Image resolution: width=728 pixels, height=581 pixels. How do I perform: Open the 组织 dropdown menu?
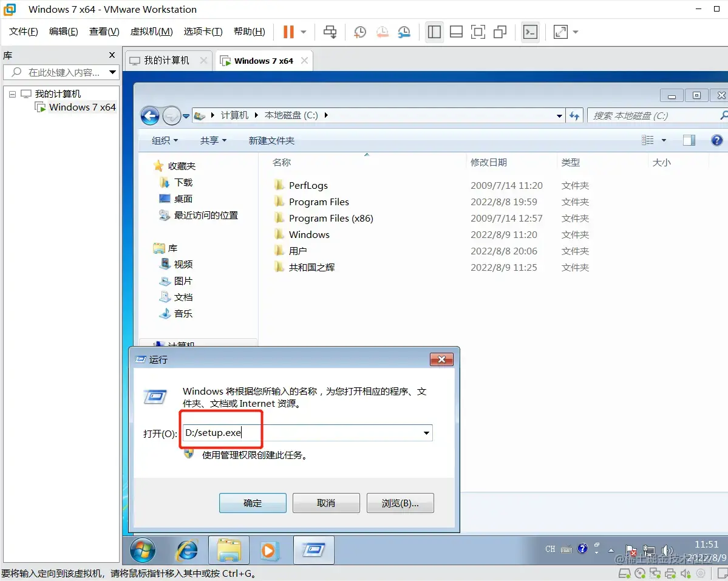pyautogui.click(x=165, y=141)
